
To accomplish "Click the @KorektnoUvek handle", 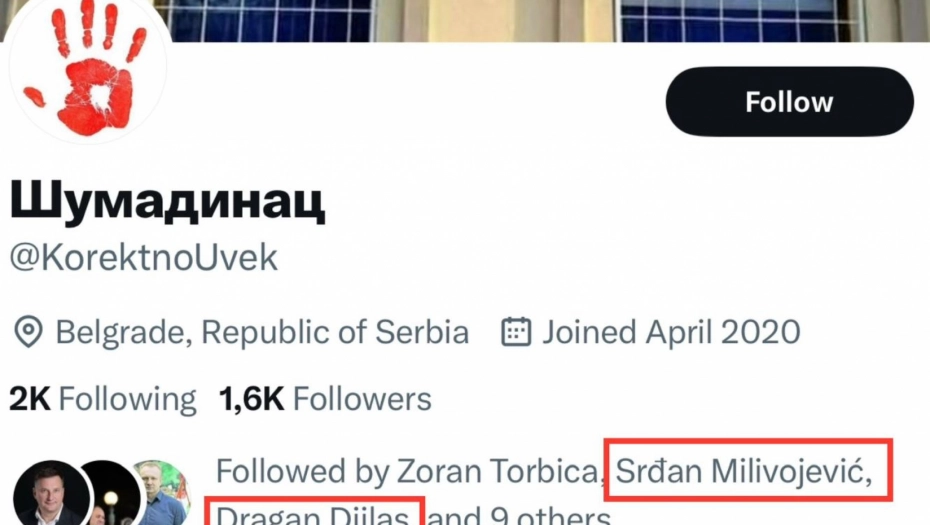I will point(144,257).
